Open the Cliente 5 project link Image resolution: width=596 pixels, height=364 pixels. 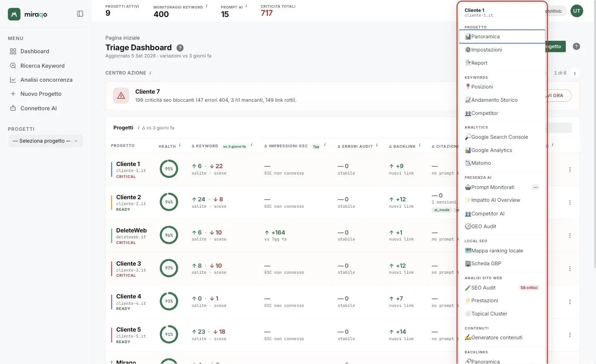tap(129, 330)
